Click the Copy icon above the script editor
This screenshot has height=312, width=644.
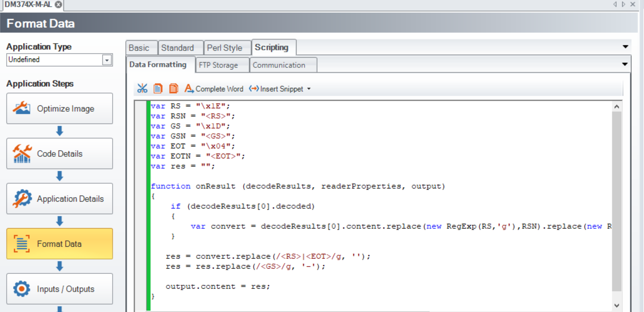[x=158, y=88]
